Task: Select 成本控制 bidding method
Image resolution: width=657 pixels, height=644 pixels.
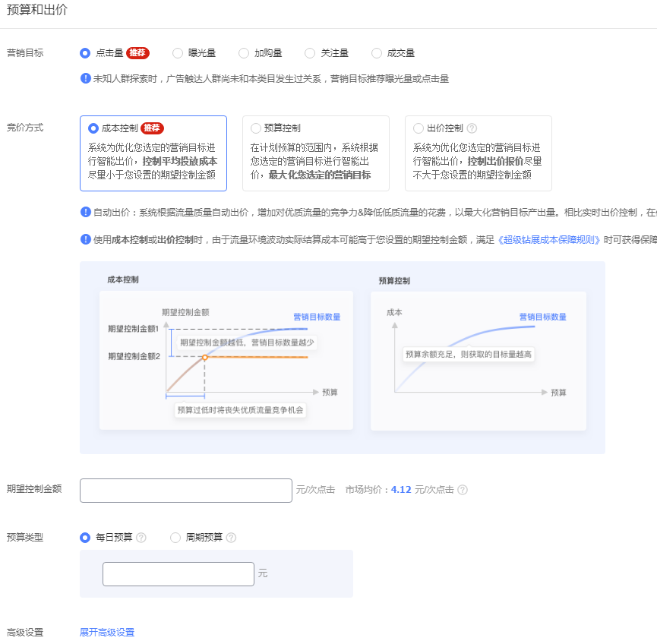Action: 93,128
